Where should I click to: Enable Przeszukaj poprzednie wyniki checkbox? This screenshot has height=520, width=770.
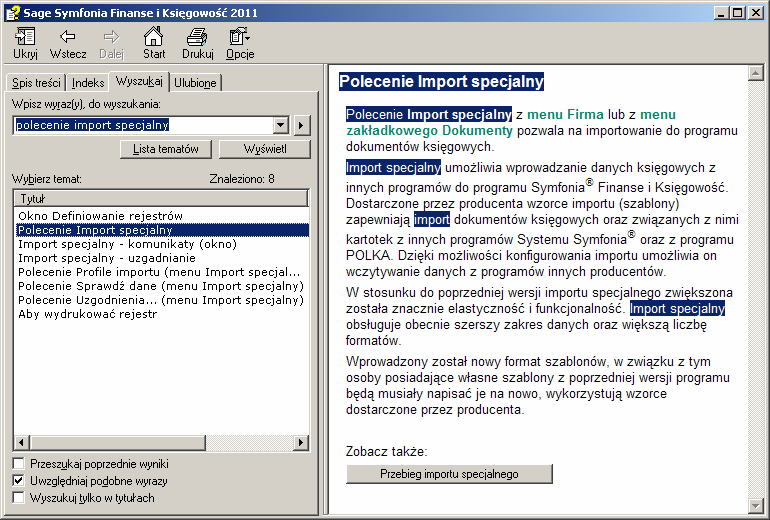tap(19, 464)
